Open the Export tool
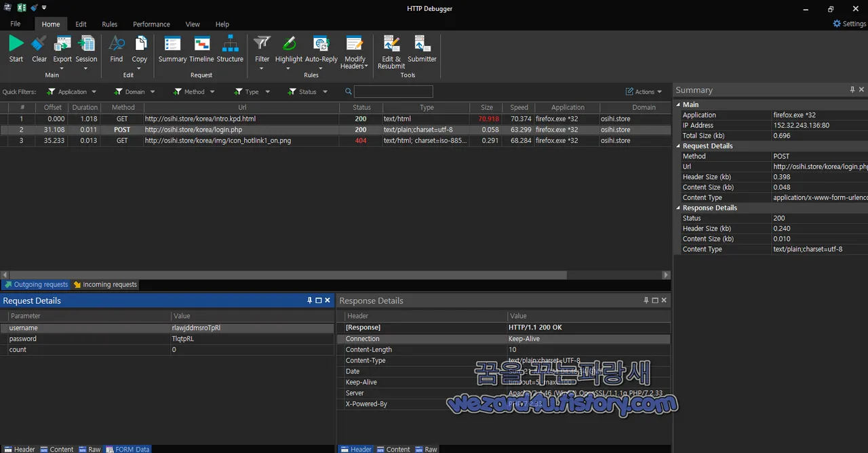The width and height of the screenshot is (868, 453). [62, 52]
